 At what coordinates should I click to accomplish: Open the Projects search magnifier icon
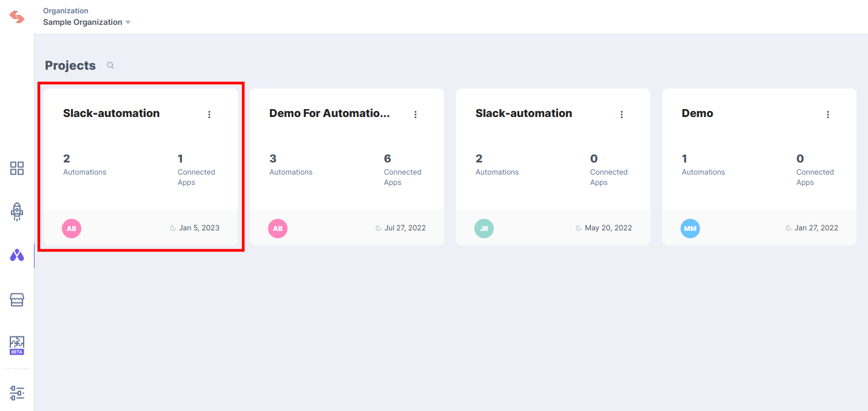point(110,65)
